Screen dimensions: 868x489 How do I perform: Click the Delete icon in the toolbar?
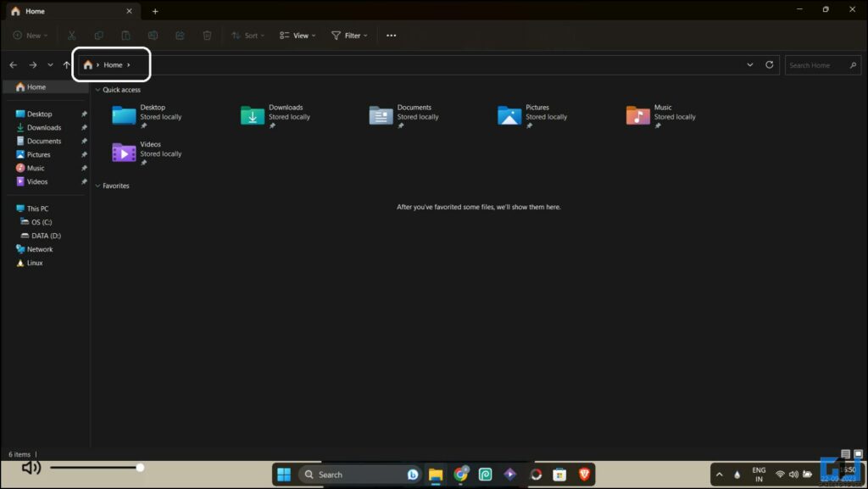pos(206,35)
